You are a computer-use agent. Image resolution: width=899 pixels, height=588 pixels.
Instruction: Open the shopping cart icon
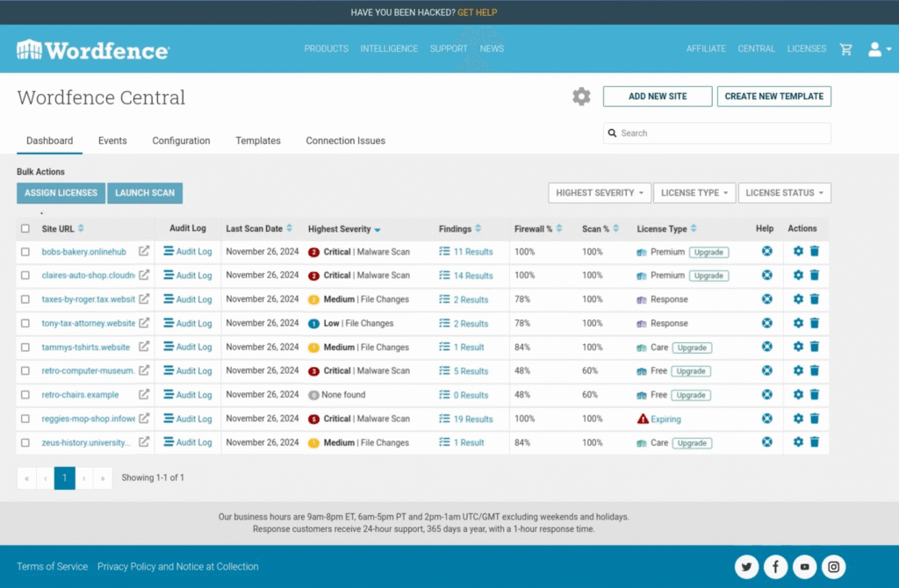(x=845, y=49)
